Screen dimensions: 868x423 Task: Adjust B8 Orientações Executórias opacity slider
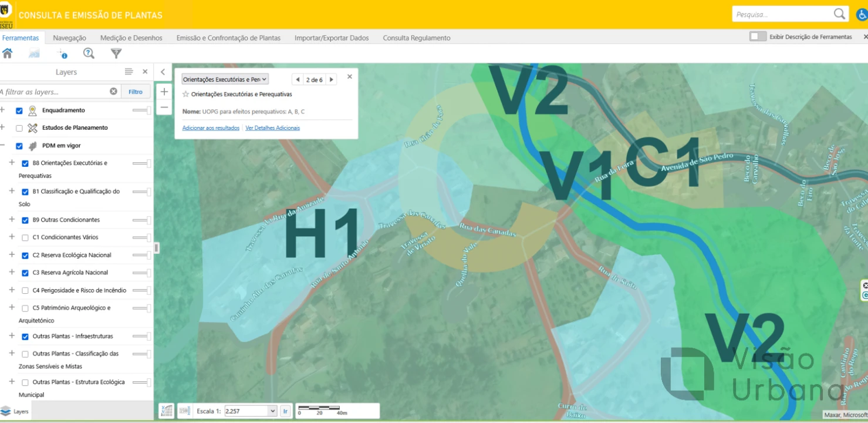click(x=141, y=163)
